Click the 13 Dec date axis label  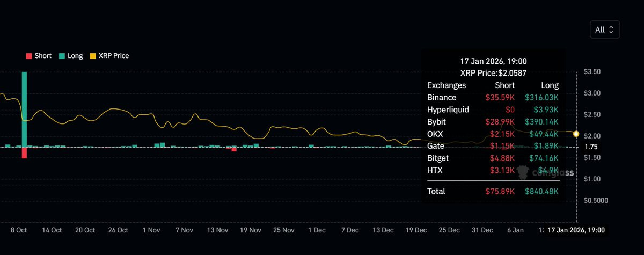pos(383,230)
